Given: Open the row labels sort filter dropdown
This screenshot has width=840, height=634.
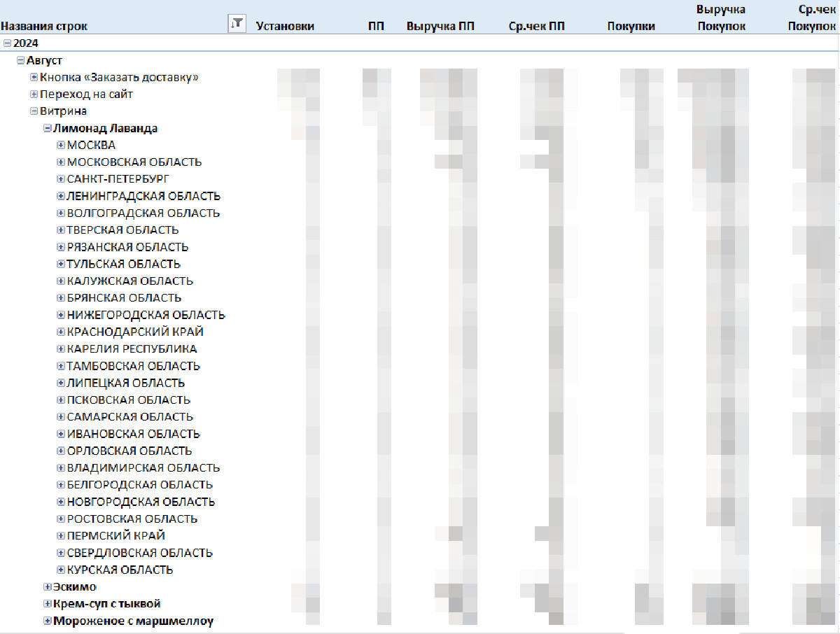Looking at the screenshot, I should coord(237,24).
